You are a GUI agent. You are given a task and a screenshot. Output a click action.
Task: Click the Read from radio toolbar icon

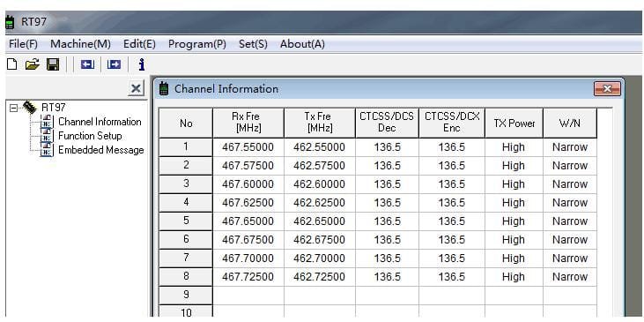[87, 64]
